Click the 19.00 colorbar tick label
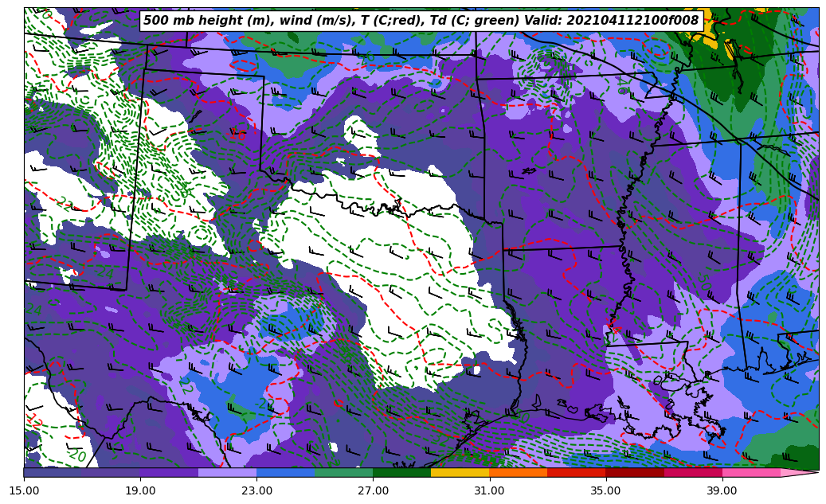The image size is (826, 504). (140, 491)
